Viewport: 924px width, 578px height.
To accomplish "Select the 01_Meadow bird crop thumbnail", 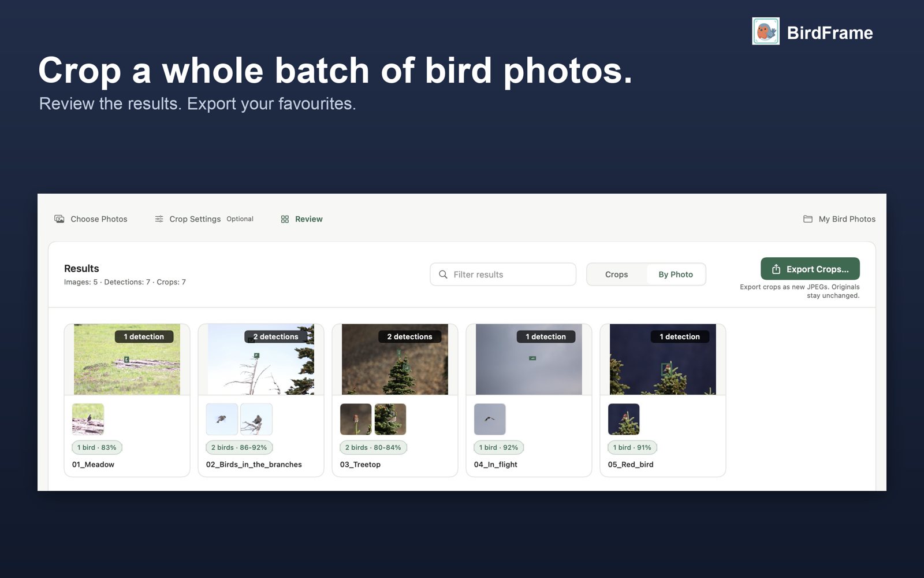I will tap(88, 419).
